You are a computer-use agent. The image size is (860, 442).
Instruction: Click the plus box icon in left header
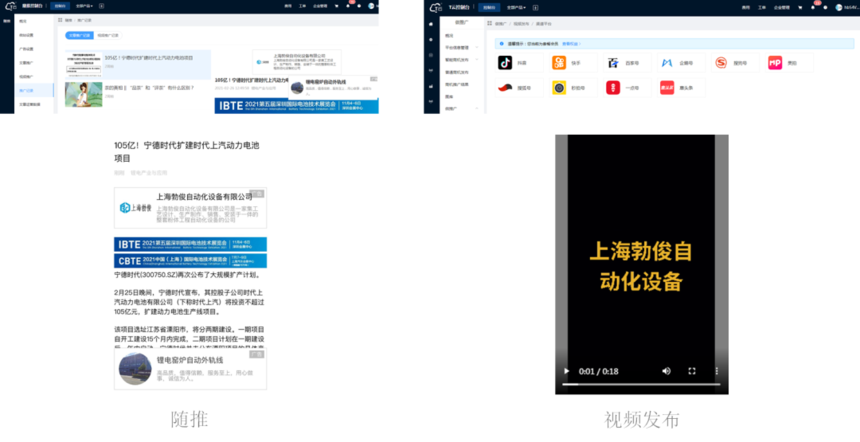point(101,7)
